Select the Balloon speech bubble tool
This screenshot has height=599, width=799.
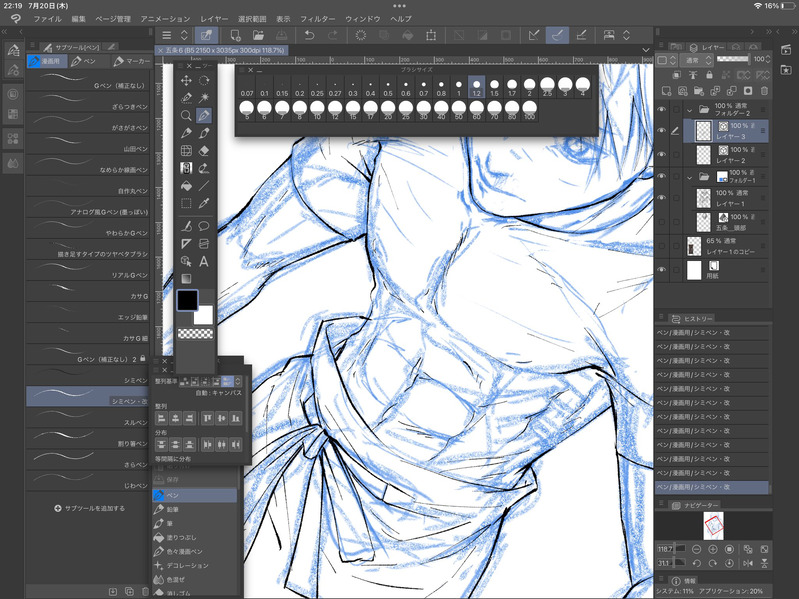pos(204,226)
